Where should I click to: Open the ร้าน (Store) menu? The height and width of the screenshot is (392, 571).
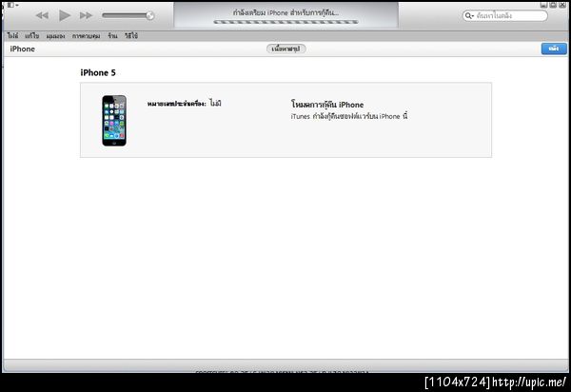tap(112, 35)
